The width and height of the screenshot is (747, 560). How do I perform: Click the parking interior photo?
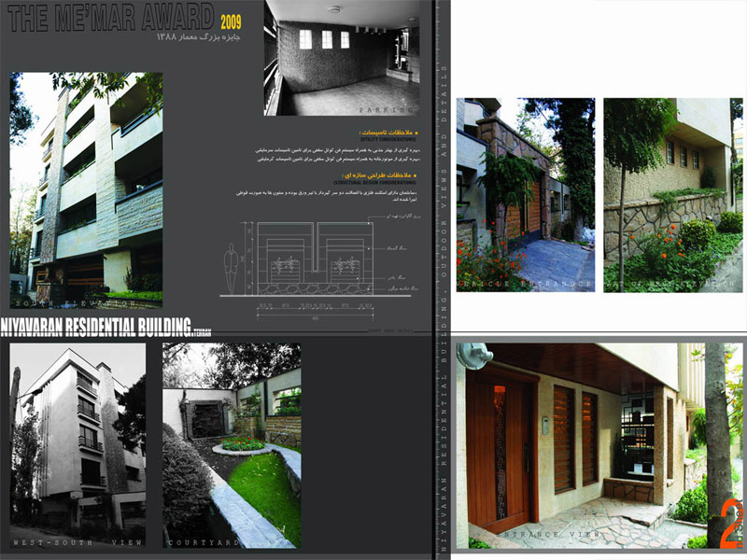coord(342,58)
